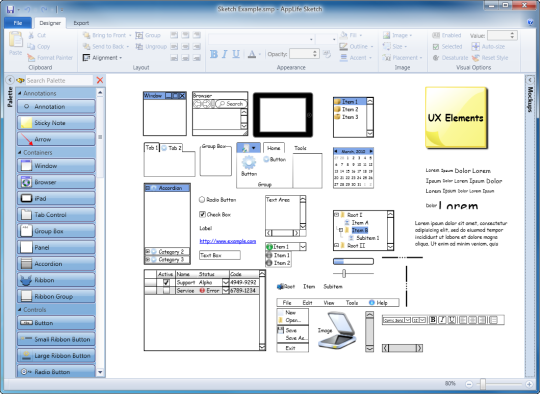Click the Auto-size icon in Visual Options

(x=475, y=46)
